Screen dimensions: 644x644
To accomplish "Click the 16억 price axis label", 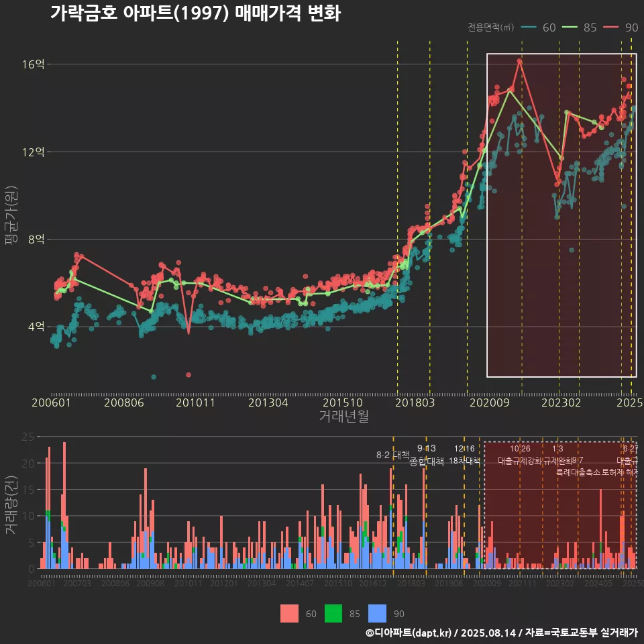I will tap(34, 64).
